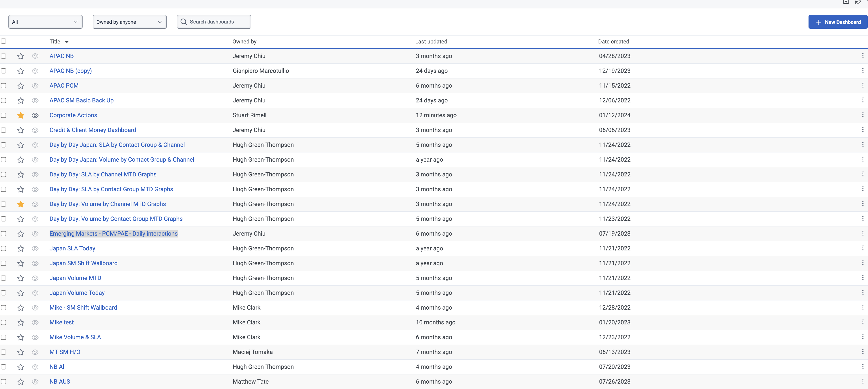This screenshot has width=868, height=389.
Task: Star the Mike test dashboard
Action: [20, 323]
